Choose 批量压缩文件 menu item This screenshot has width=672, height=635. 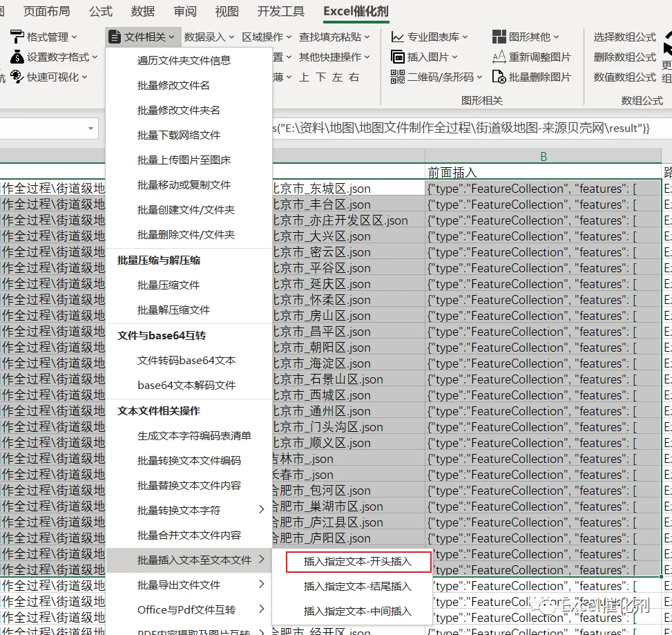(189, 285)
